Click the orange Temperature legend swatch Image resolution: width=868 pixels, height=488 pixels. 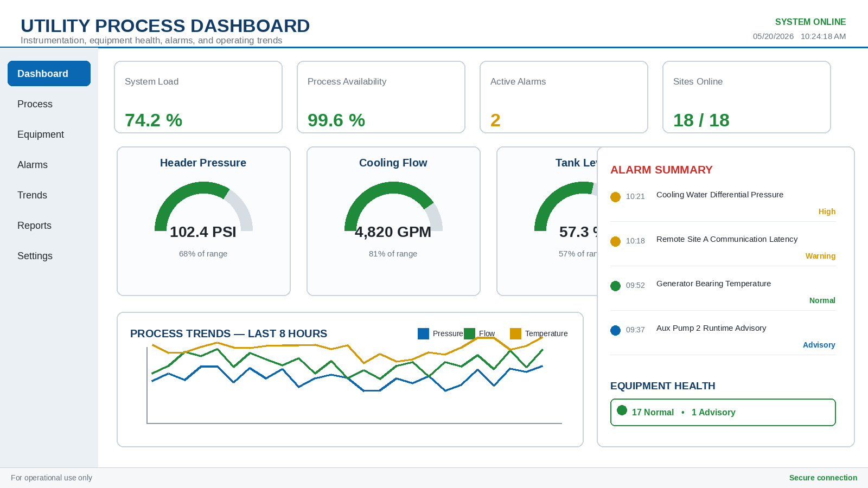515,333
